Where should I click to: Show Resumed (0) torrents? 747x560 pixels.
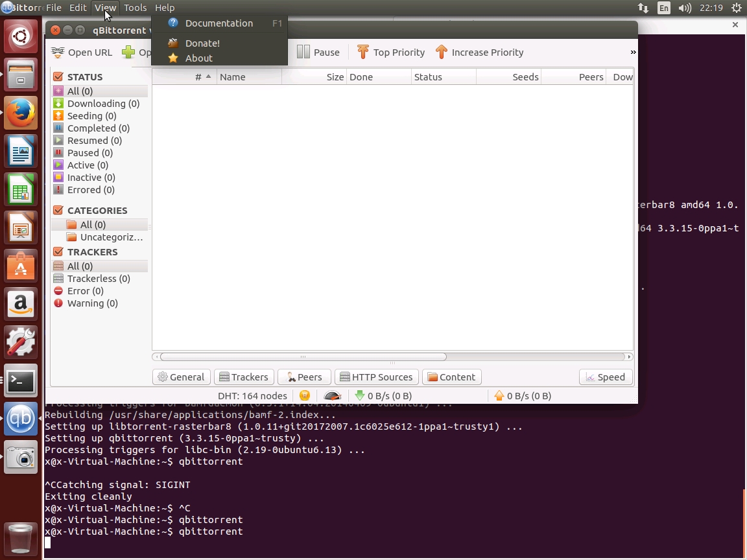click(100, 141)
